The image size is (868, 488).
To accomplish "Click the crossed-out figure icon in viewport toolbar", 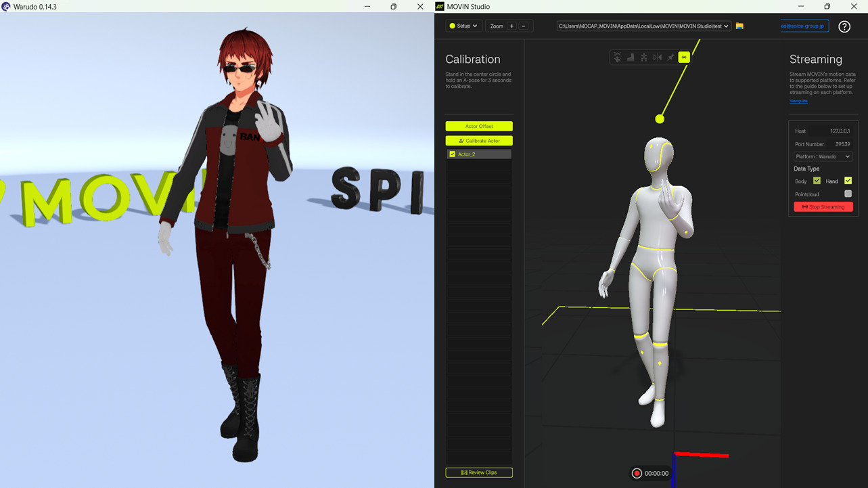I will pos(618,58).
